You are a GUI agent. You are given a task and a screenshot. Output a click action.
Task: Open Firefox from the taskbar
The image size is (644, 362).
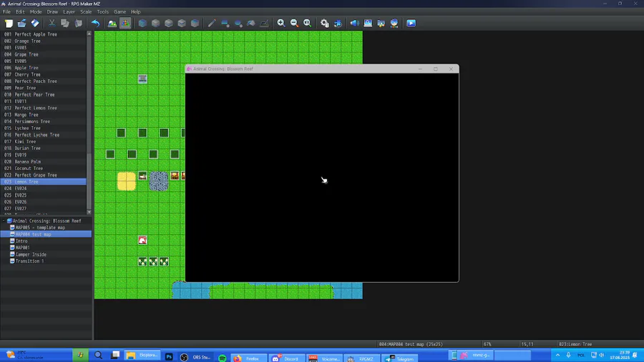click(x=248, y=358)
